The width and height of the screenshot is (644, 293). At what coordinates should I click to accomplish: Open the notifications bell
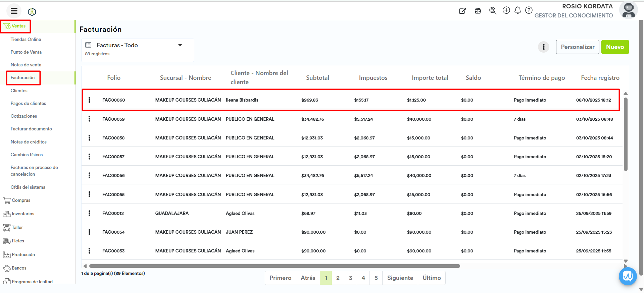[x=517, y=10]
